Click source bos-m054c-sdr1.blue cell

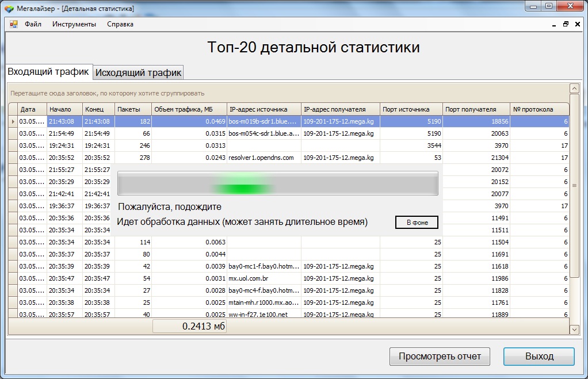pyautogui.click(x=264, y=133)
